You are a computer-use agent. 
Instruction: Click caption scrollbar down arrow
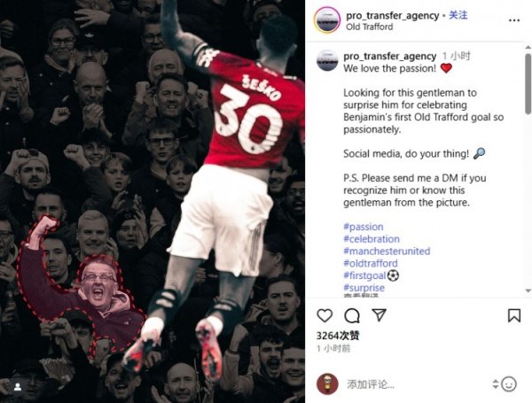528,291
